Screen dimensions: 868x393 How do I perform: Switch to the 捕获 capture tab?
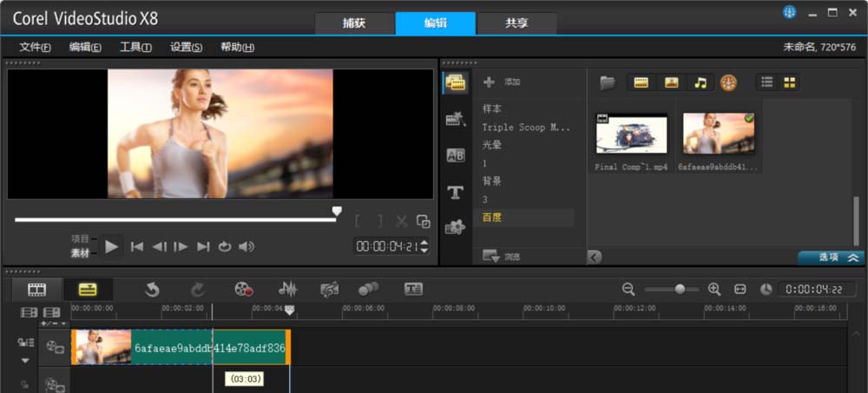tap(354, 23)
